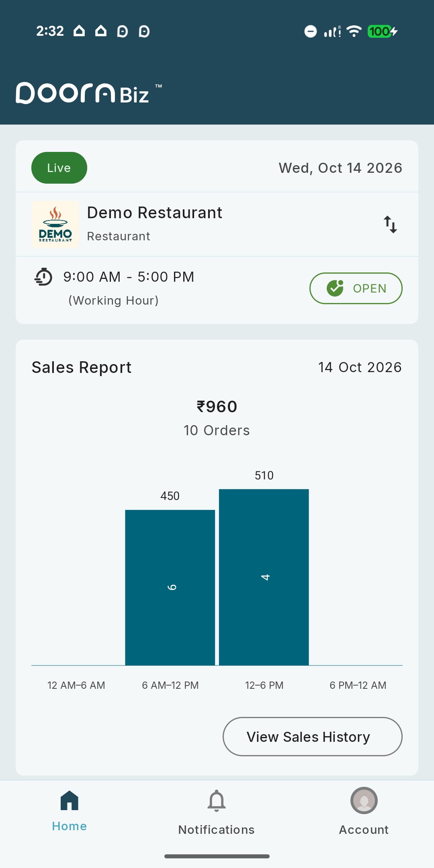
Task: Tap the battery indicator in the status bar
Action: [383, 31]
